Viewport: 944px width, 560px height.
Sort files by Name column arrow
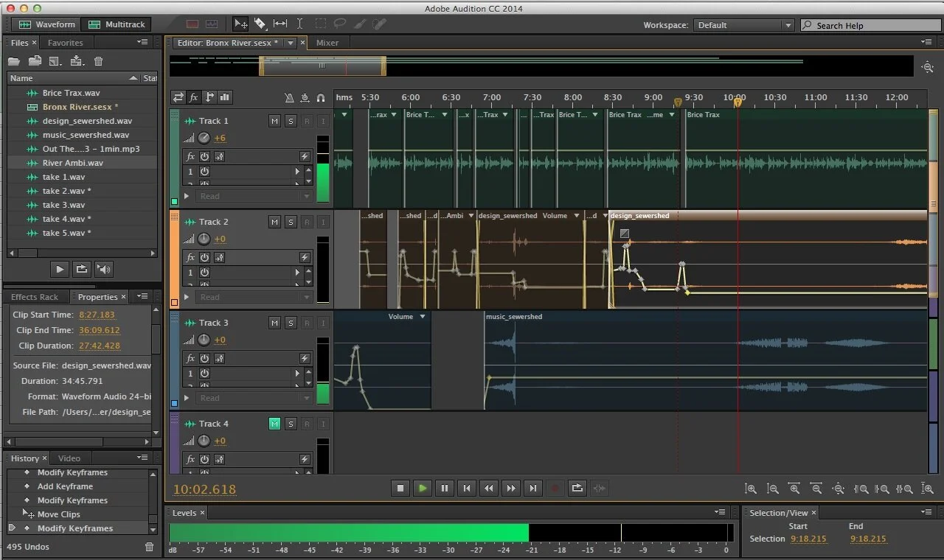(133, 78)
